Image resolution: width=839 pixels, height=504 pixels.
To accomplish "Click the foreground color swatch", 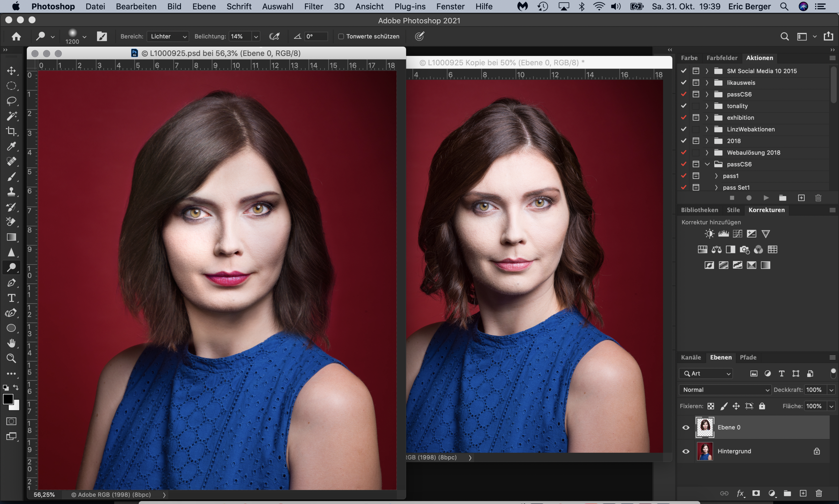I will (8, 399).
